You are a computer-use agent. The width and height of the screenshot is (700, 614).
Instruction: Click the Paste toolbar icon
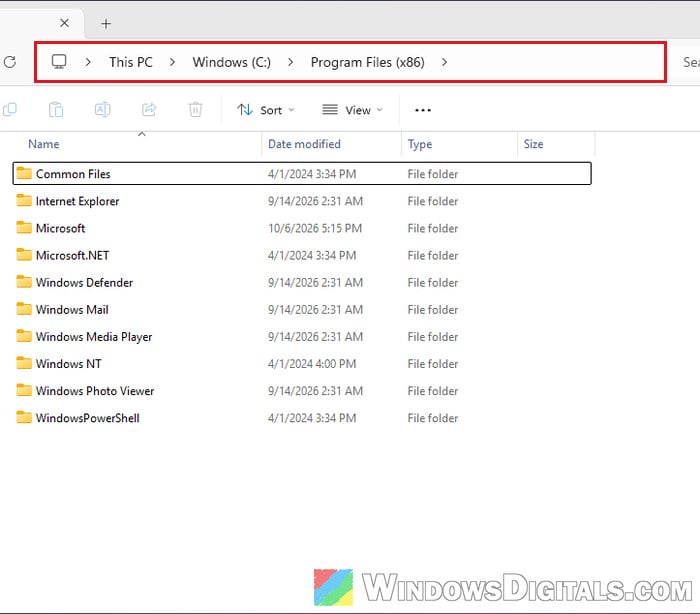(x=56, y=109)
